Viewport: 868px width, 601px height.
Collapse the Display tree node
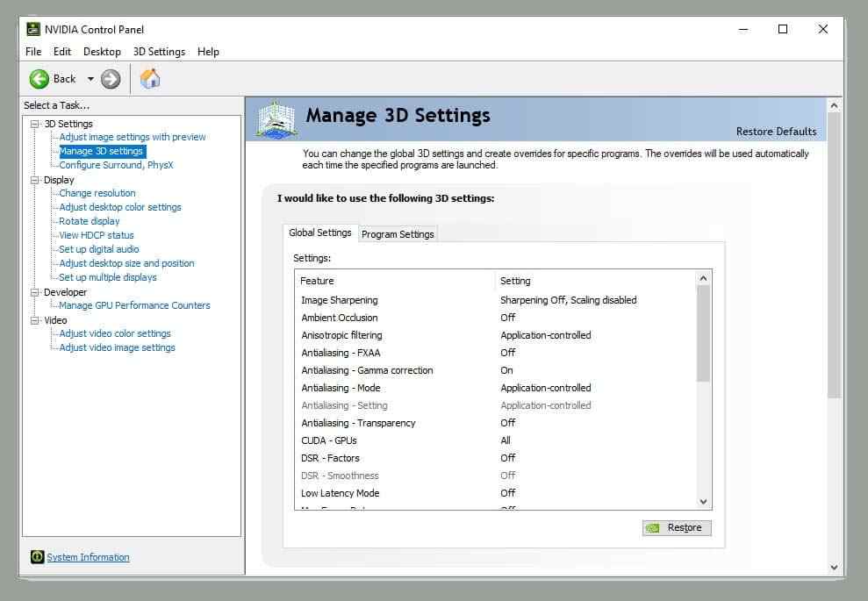(34, 179)
